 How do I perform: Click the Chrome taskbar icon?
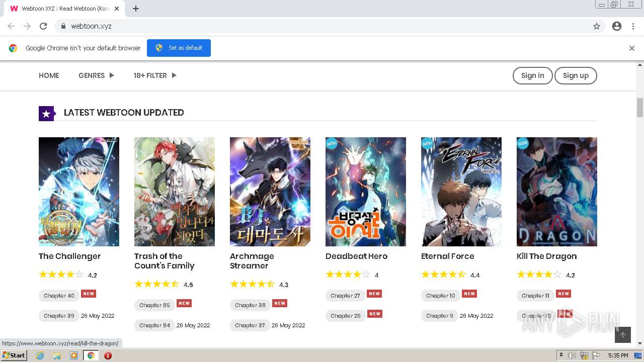tap(91, 355)
